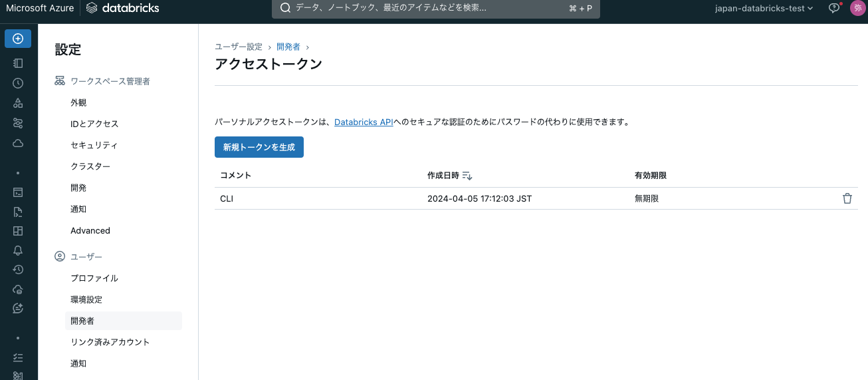Sort by 作成日時 column header

click(443, 176)
